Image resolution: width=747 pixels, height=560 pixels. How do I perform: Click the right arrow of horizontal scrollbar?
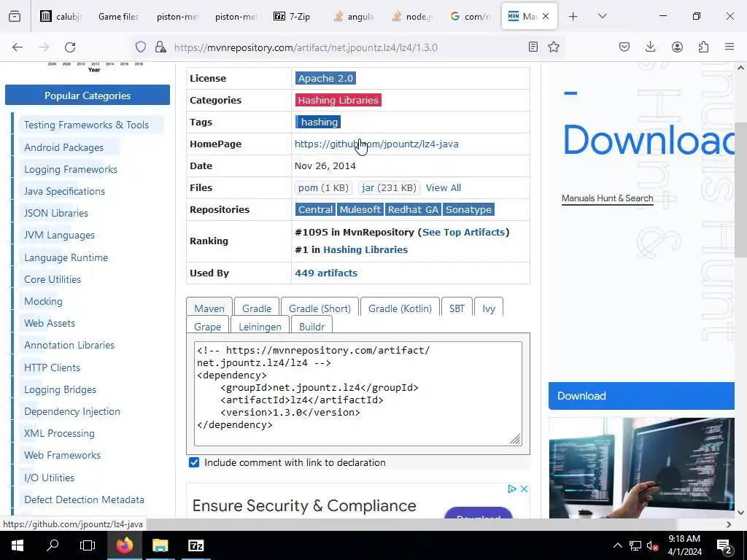pos(729,524)
